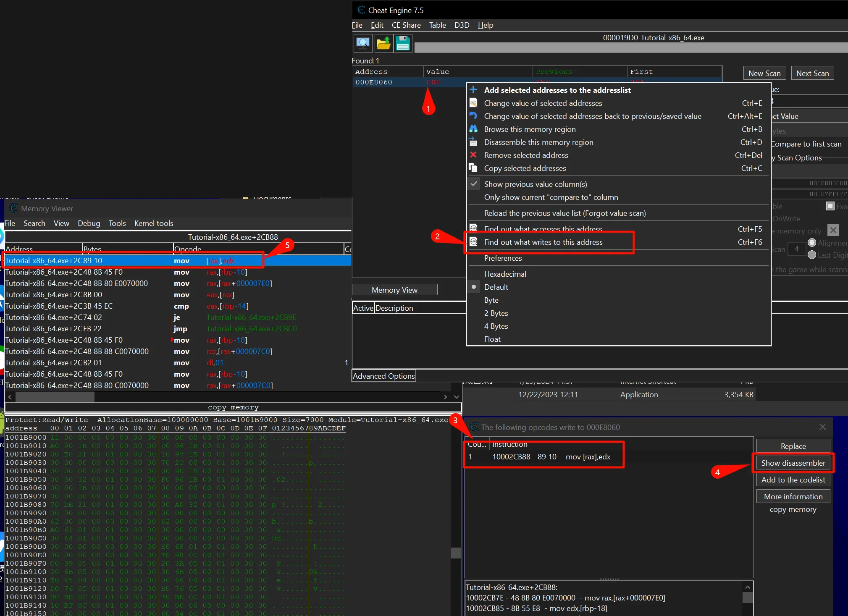Select the Last Digits radio button

pos(812,255)
